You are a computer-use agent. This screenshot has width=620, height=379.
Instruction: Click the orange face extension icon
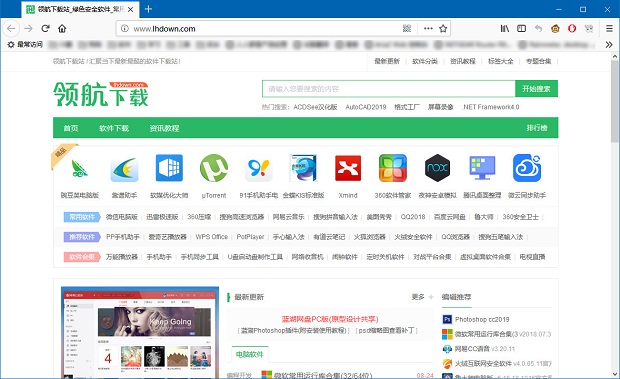[x=555, y=28]
